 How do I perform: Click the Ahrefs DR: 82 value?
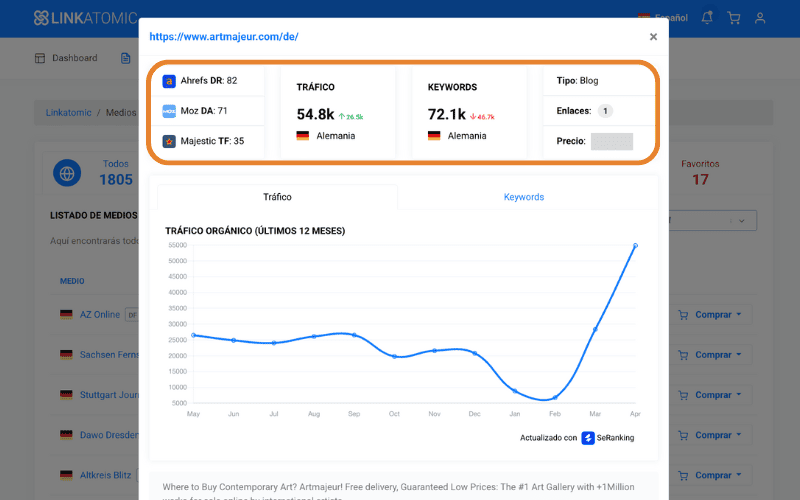tap(209, 81)
